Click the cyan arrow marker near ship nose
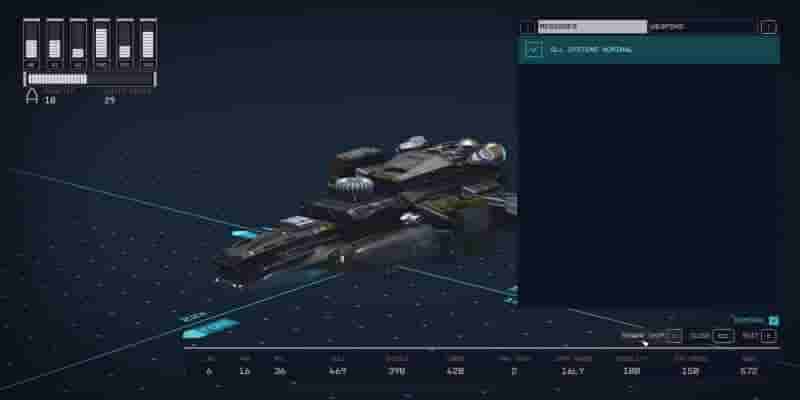Viewport: 800px width, 400px height. click(244, 234)
